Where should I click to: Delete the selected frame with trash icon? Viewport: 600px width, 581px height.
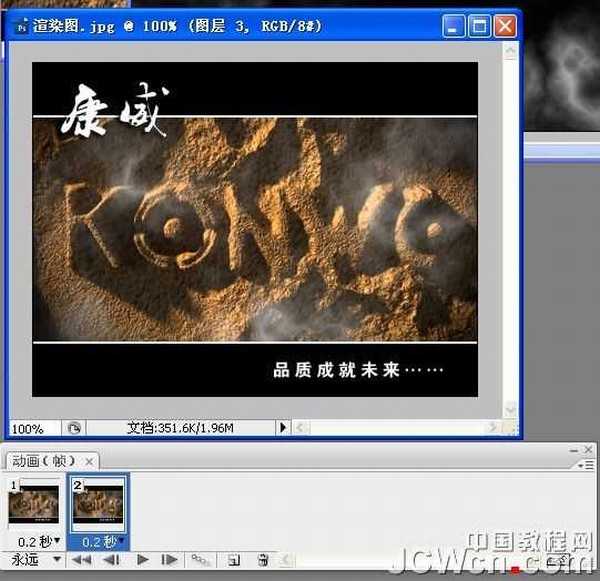click(x=263, y=561)
